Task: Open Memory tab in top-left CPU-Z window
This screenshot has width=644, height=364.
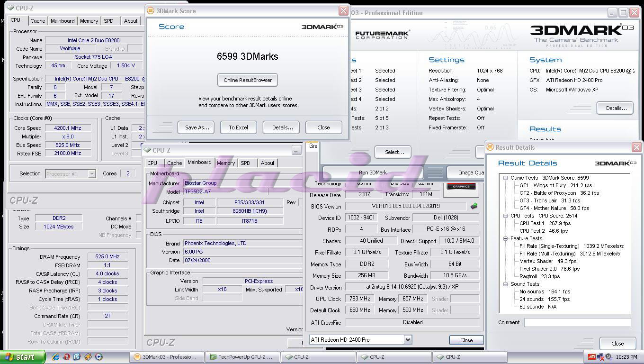Action: [89, 21]
